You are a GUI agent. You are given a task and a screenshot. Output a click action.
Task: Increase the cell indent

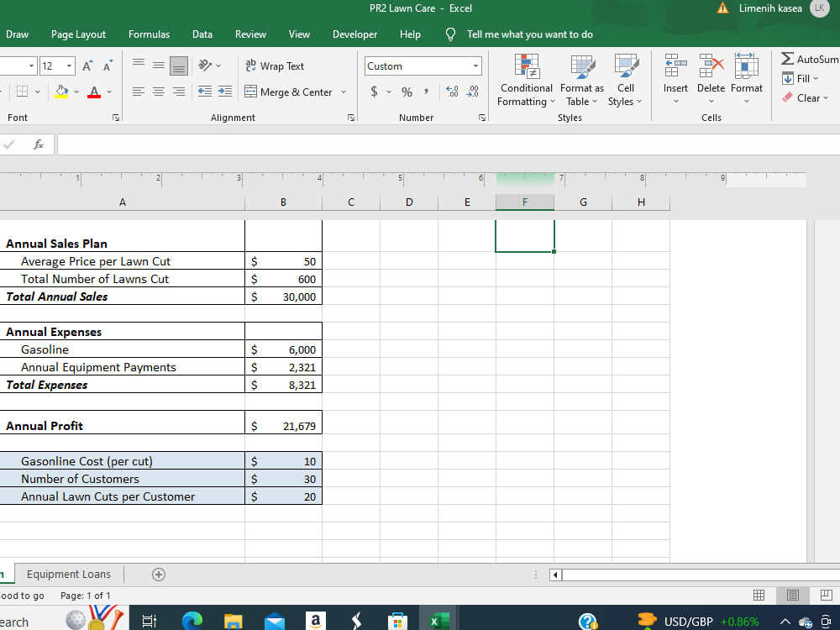click(225, 92)
